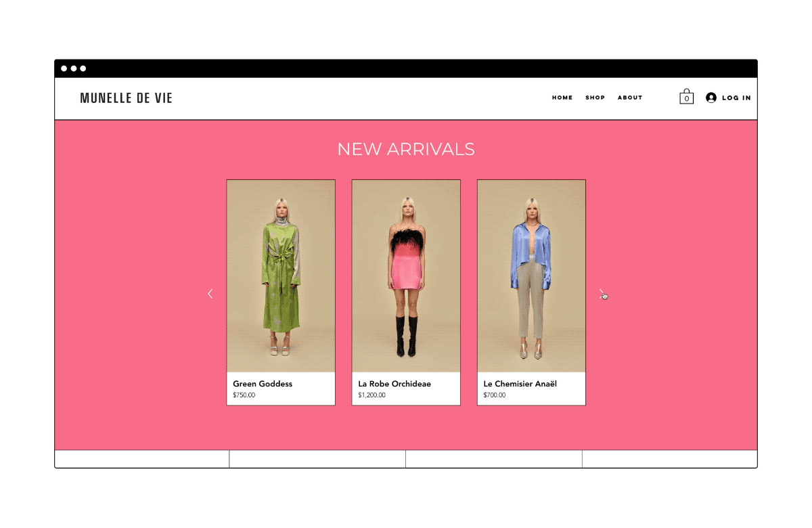Open the shopping cart bag icon
Viewport: 812px width, 528px height.
[687, 97]
